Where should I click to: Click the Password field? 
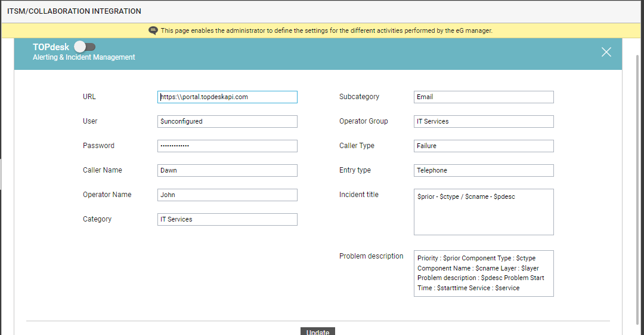pos(227,146)
